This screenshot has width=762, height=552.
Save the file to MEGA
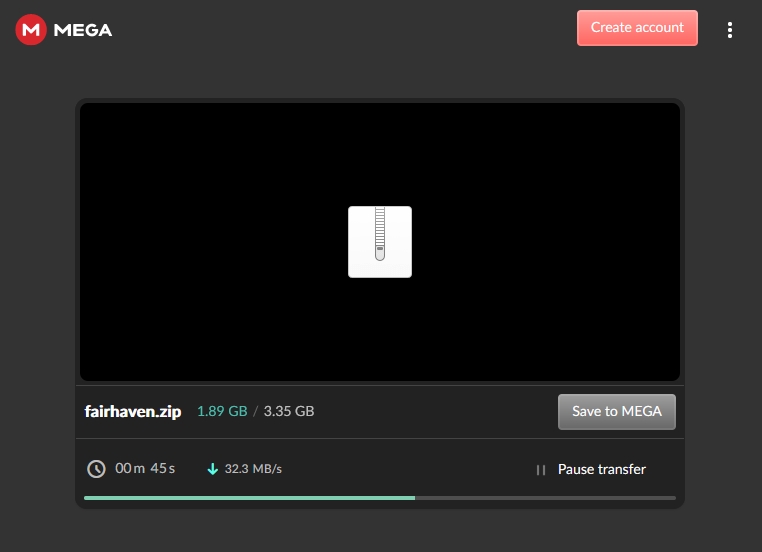pyautogui.click(x=617, y=412)
